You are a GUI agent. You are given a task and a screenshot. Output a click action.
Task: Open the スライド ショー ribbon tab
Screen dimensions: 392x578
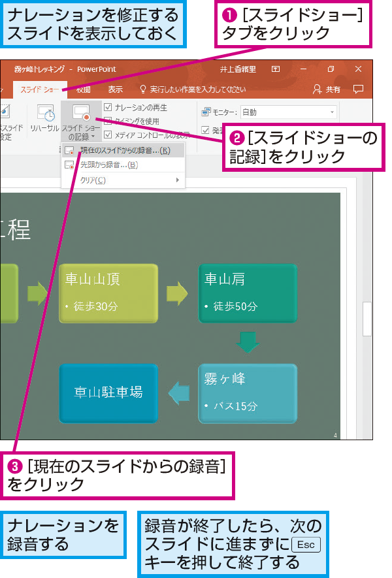pyautogui.click(x=39, y=89)
